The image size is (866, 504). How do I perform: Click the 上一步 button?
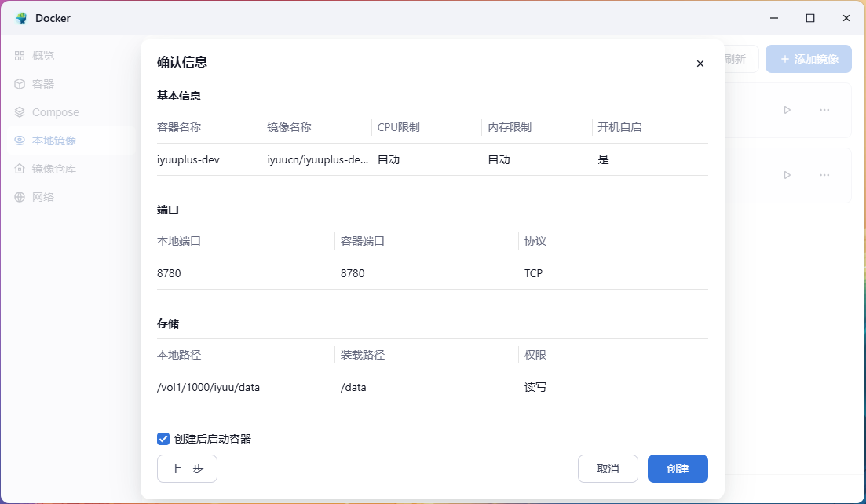187,469
